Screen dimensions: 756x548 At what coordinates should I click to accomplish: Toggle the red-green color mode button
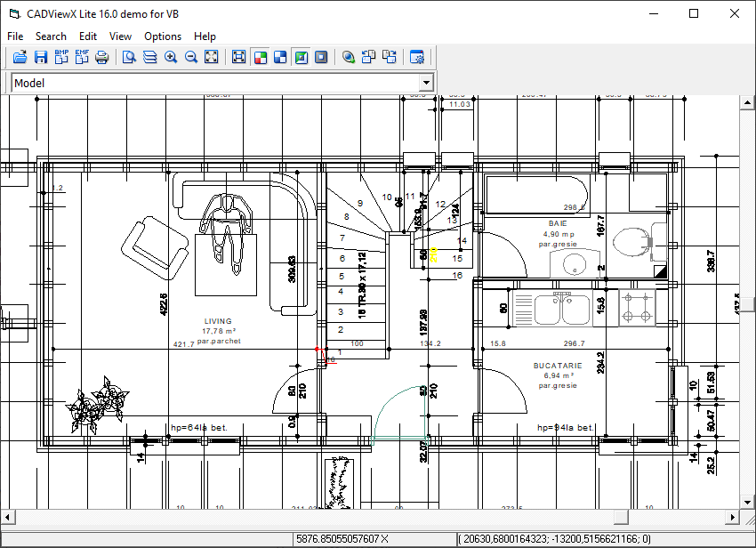point(260,57)
